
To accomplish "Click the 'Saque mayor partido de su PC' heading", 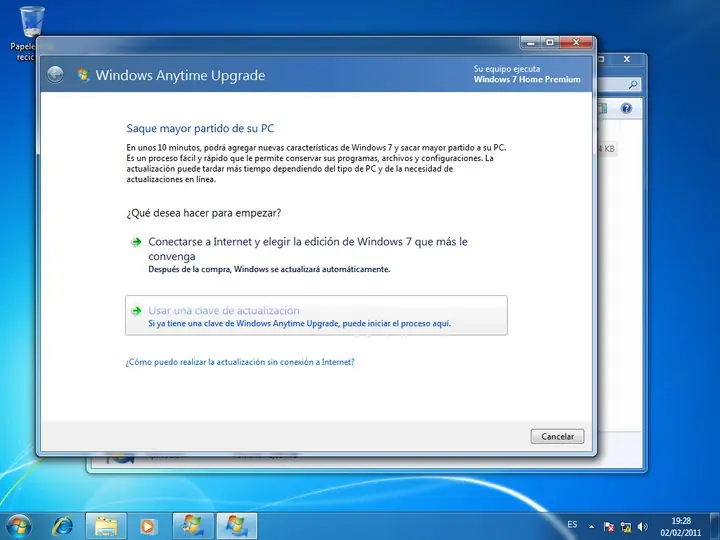I will (x=200, y=129).
